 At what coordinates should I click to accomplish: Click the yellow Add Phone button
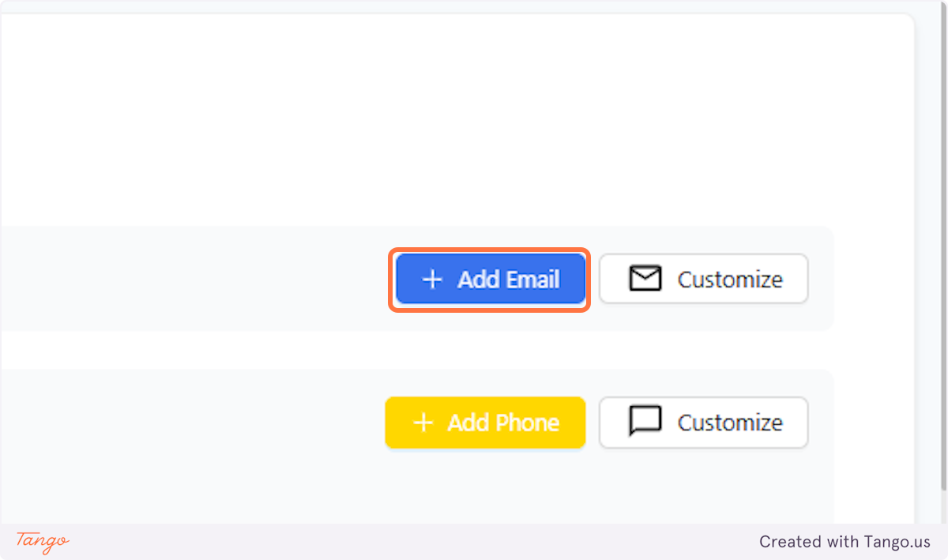coord(485,423)
